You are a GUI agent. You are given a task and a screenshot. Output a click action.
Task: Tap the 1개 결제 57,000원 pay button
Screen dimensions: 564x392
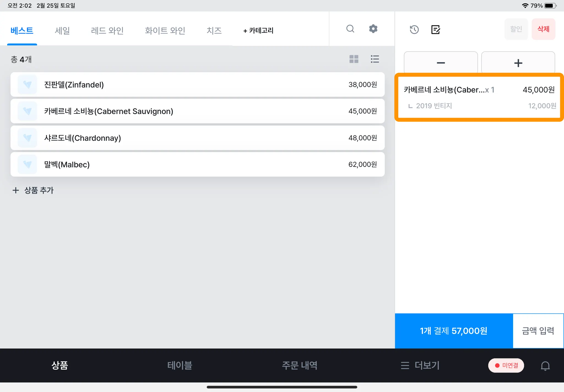click(x=454, y=331)
